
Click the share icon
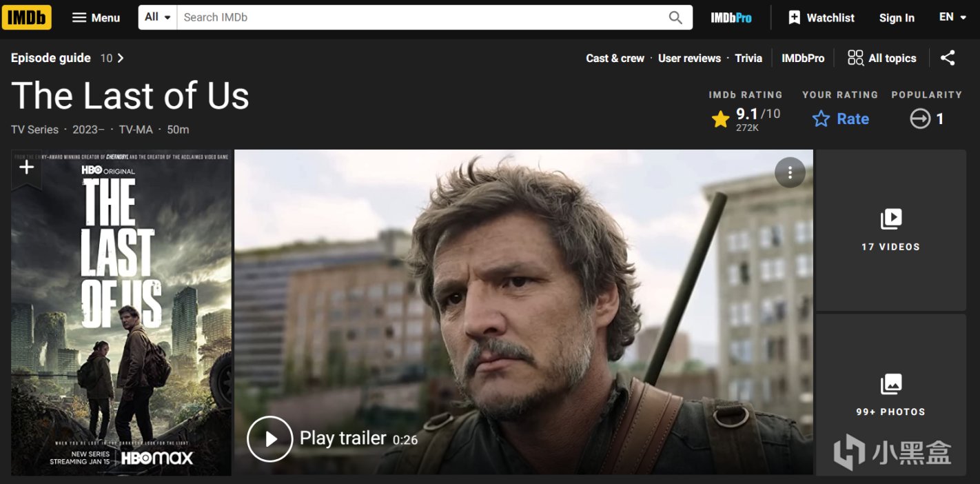[x=948, y=58]
